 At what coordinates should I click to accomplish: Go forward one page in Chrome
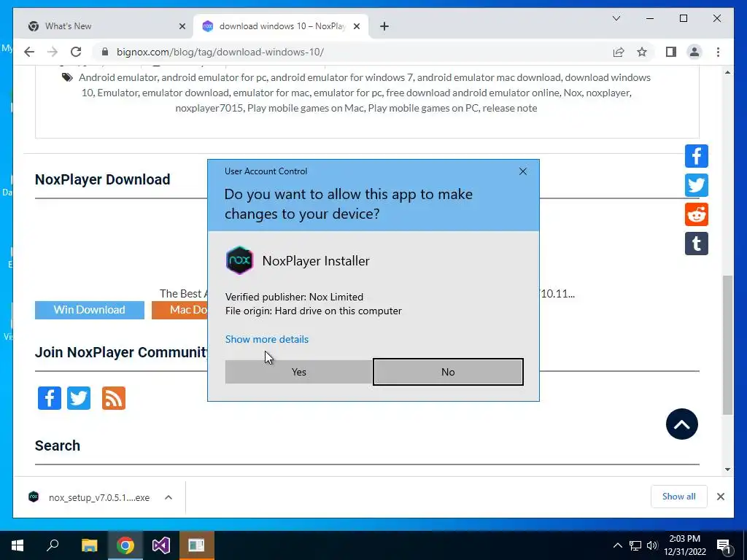click(x=53, y=52)
